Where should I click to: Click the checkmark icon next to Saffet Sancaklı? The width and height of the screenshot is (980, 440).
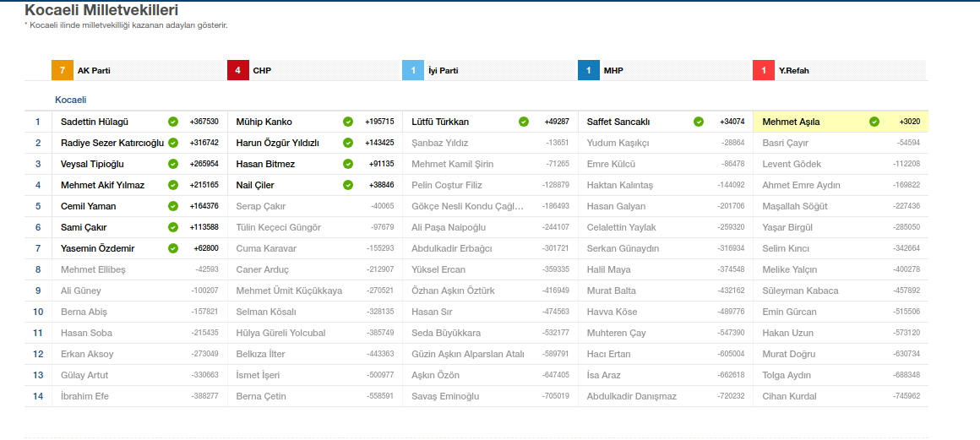699,122
